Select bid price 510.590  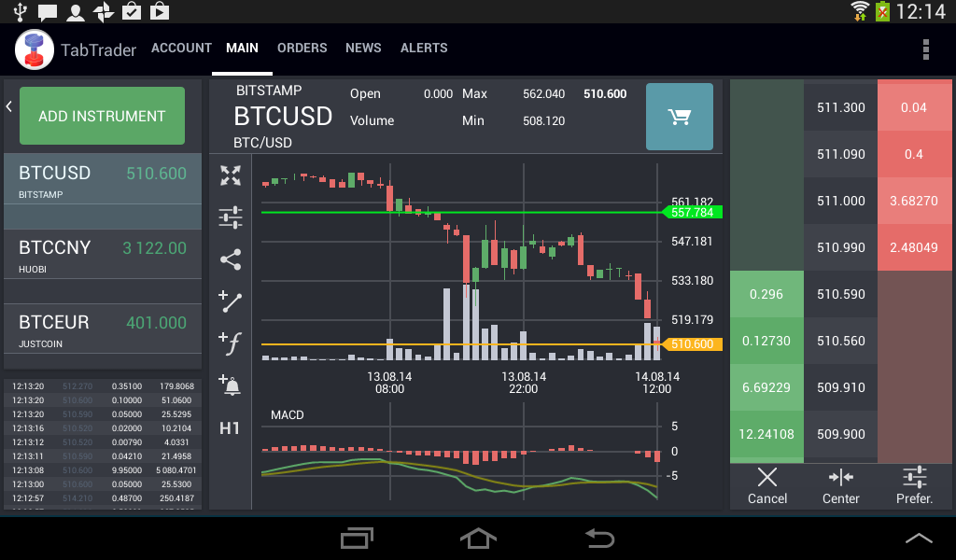click(x=841, y=294)
